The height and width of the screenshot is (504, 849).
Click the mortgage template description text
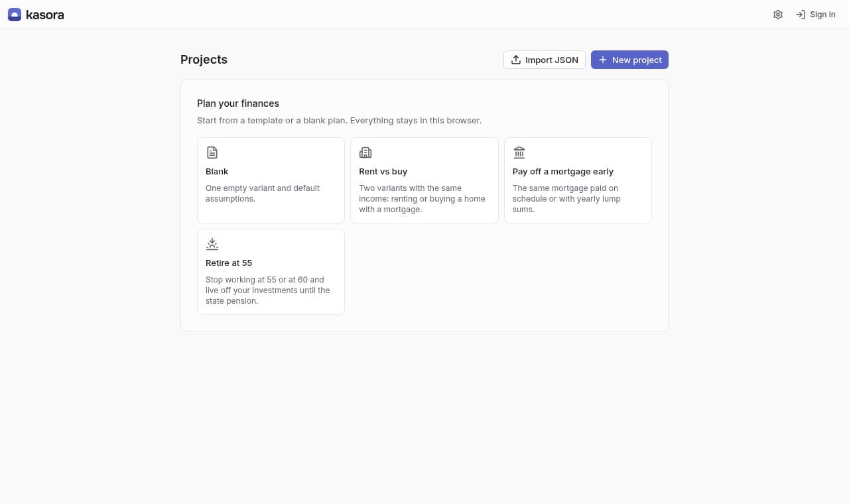click(x=567, y=199)
